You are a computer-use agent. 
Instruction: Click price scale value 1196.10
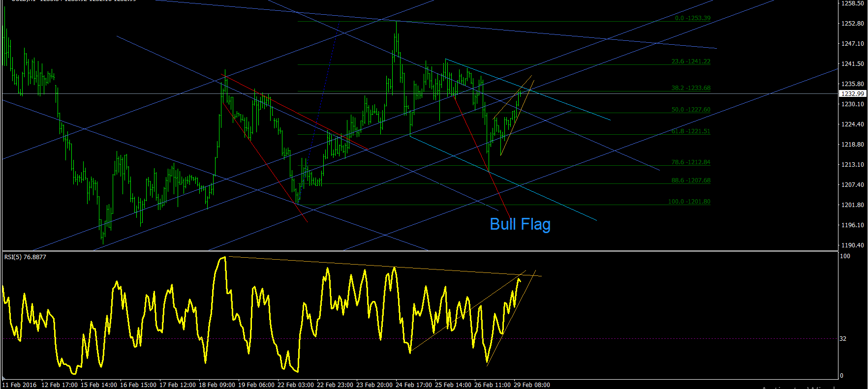pyautogui.click(x=853, y=225)
